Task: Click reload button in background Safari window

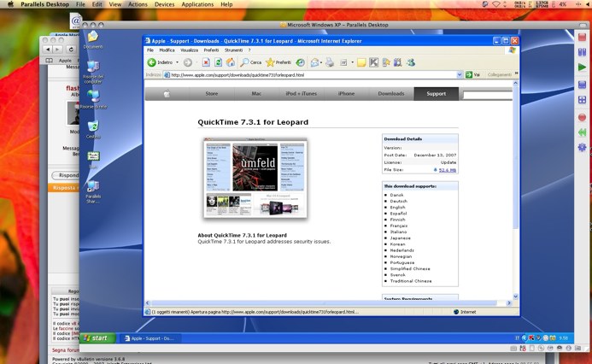Action: [71, 49]
